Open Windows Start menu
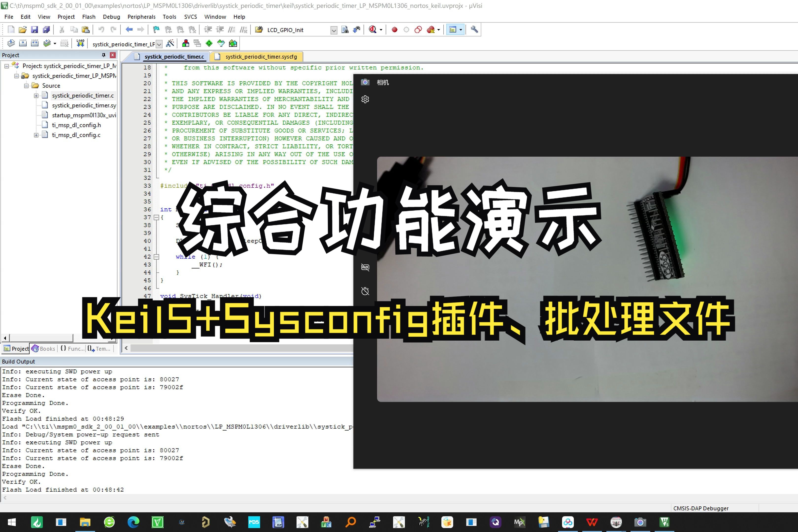 [12, 522]
